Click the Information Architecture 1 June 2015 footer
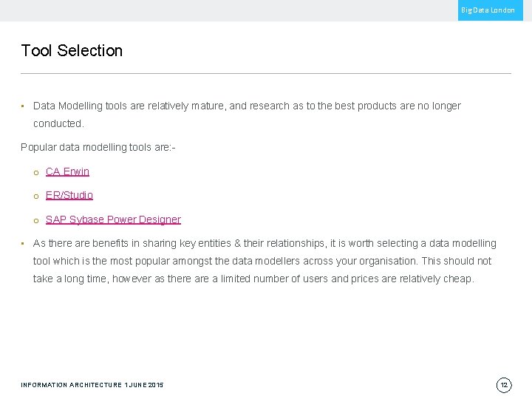The image size is (532, 399). click(92, 385)
